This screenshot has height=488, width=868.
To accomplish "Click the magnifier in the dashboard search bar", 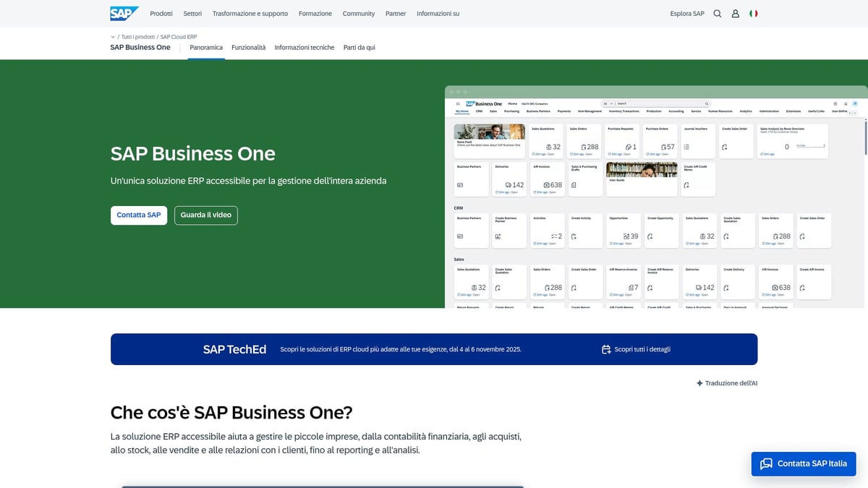I will 706,103.
